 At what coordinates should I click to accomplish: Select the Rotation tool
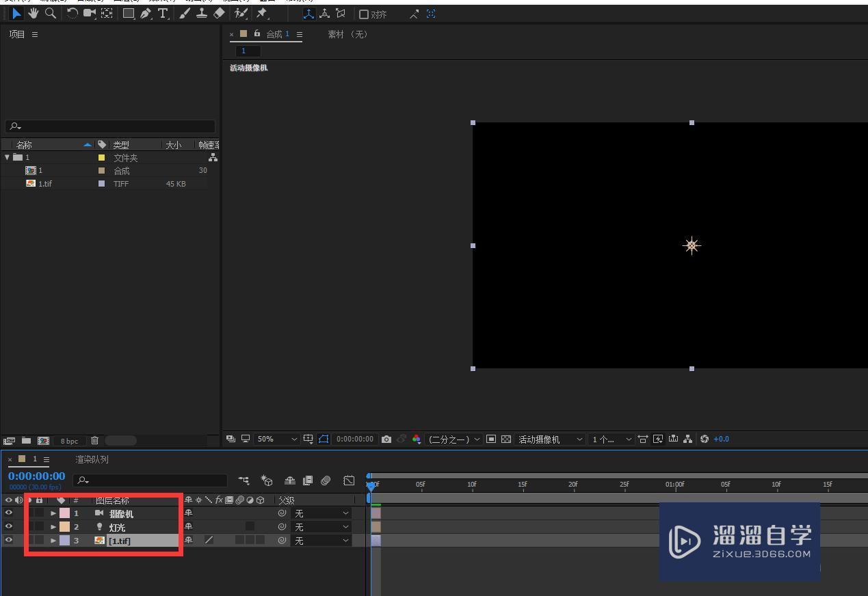click(73, 13)
